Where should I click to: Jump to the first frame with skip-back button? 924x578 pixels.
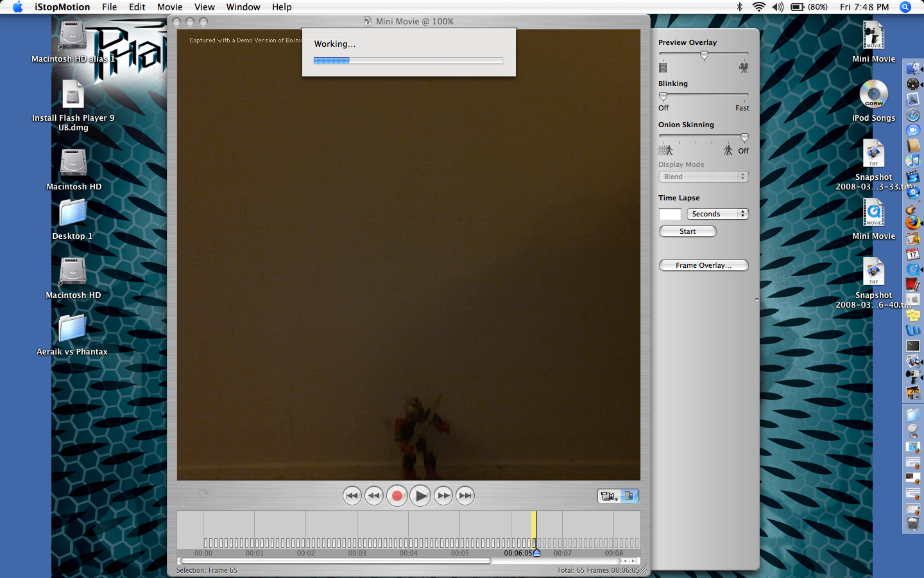[352, 496]
